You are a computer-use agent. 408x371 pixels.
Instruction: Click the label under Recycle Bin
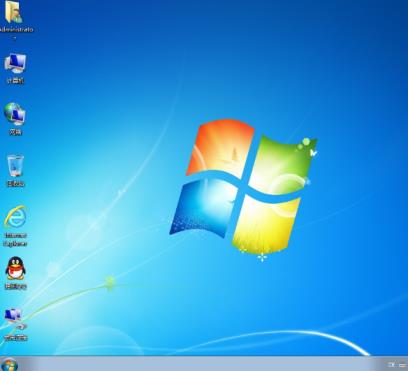pyautogui.click(x=16, y=184)
